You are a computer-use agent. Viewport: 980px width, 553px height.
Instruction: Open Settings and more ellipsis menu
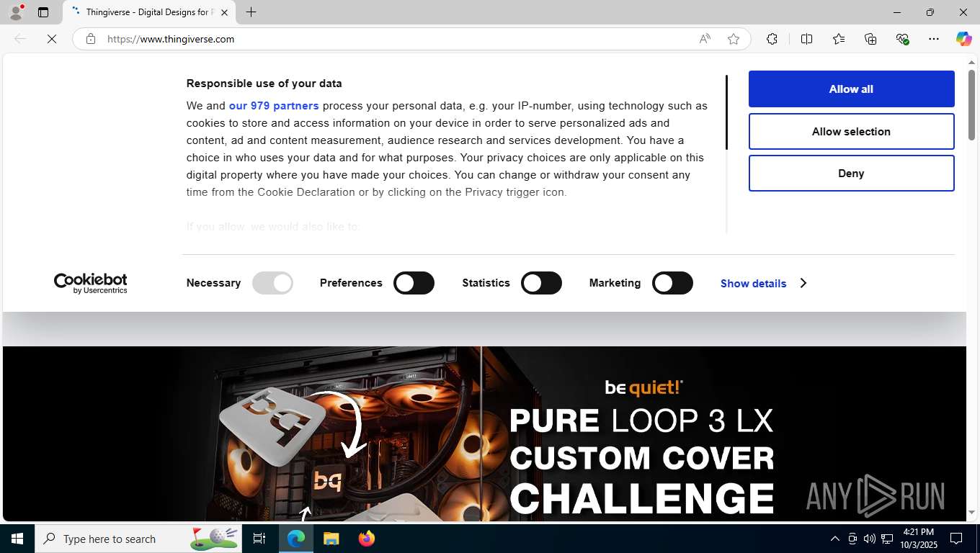(934, 39)
